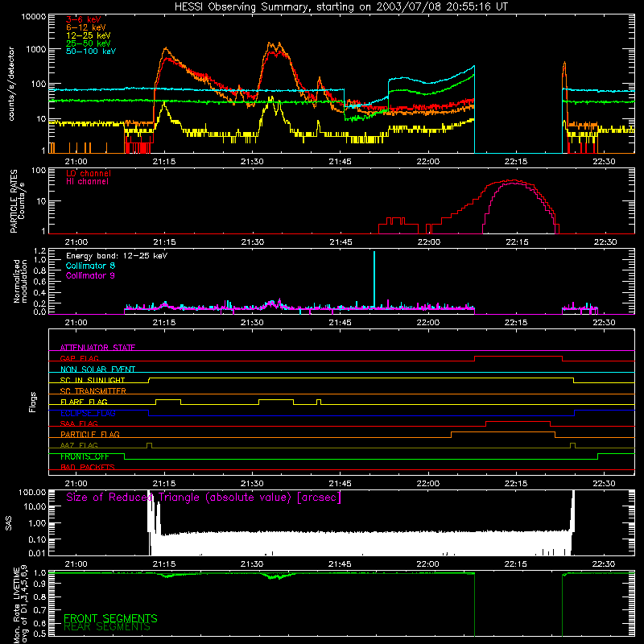Click the 21:15 tick under the counts plot

click(164, 162)
